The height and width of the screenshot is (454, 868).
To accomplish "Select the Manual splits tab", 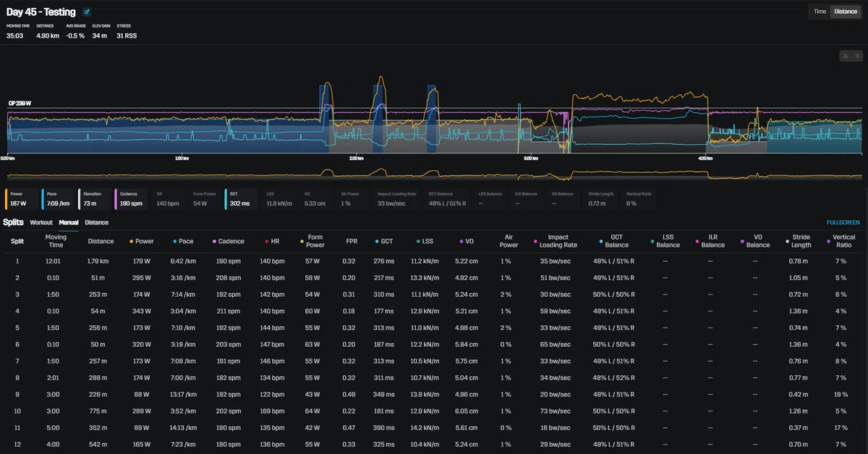I will point(69,222).
